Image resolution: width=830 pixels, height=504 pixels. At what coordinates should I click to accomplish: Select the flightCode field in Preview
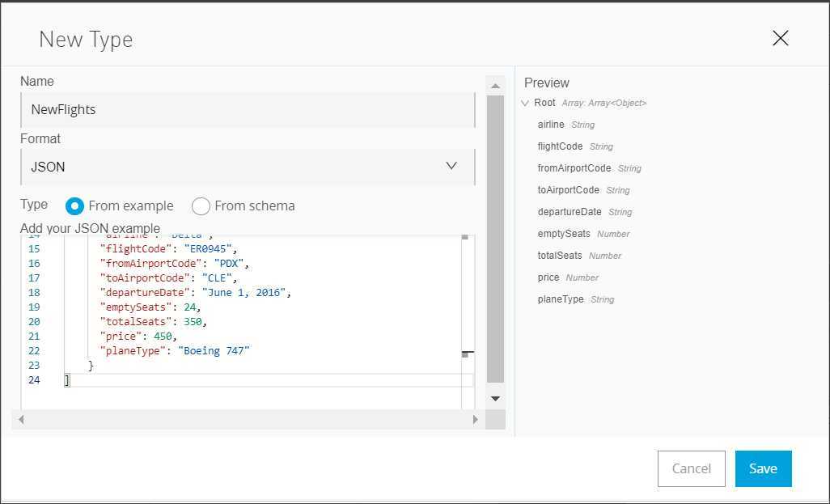[x=560, y=146]
